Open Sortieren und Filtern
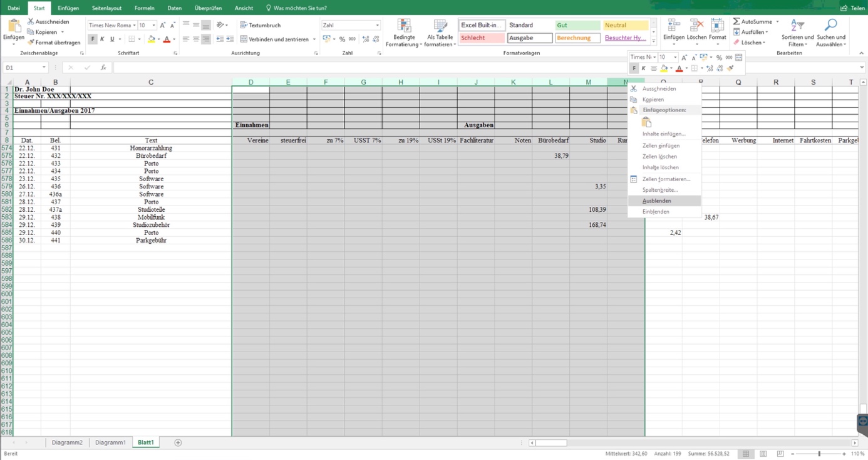Image resolution: width=868 pixels, height=460 pixels. pyautogui.click(x=797, y=33)
